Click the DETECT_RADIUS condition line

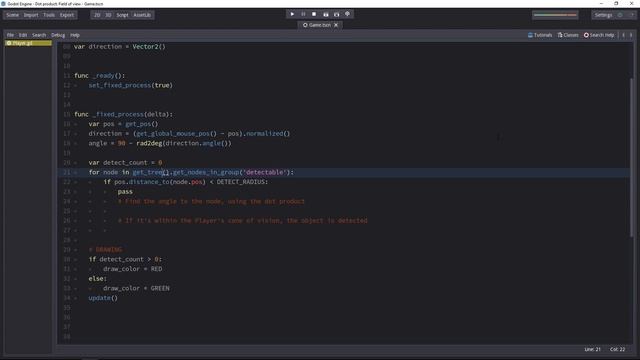pyautogui.click(x=185, y=182)
